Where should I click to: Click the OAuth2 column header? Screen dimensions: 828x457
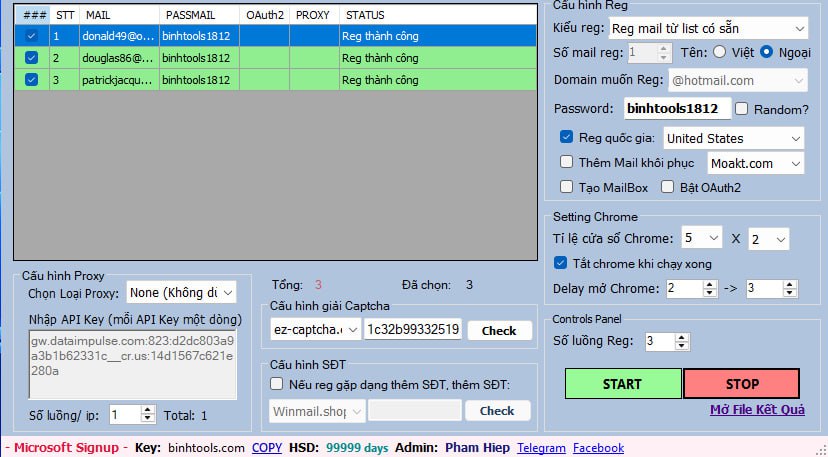pos(265,15)
